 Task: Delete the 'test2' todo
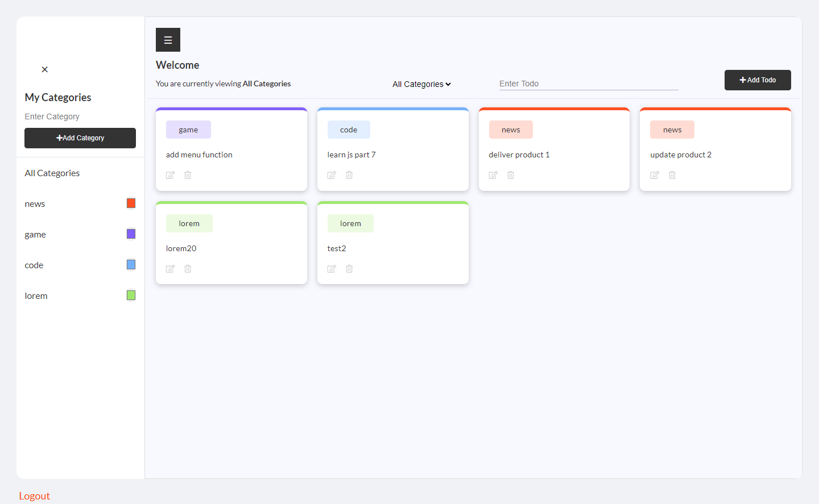[349, 269]
